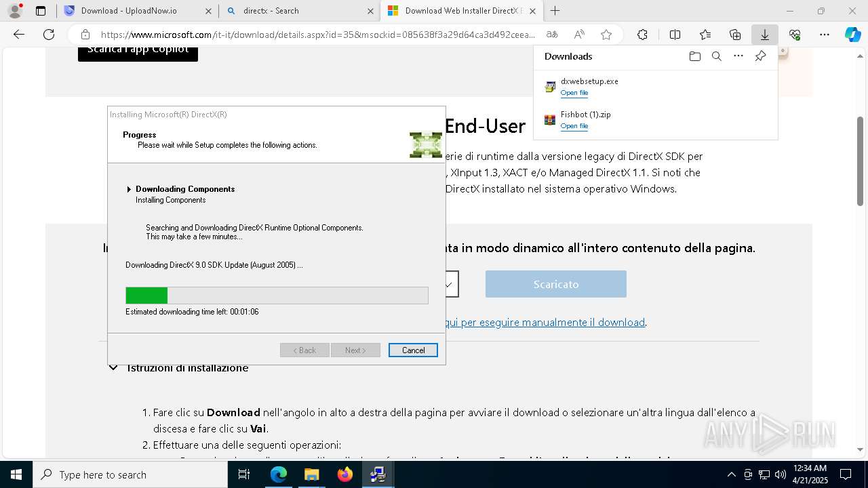Viewport: 868px width, 488px height.
Task: Open the Favorites list icon
Action: point(705,35)
